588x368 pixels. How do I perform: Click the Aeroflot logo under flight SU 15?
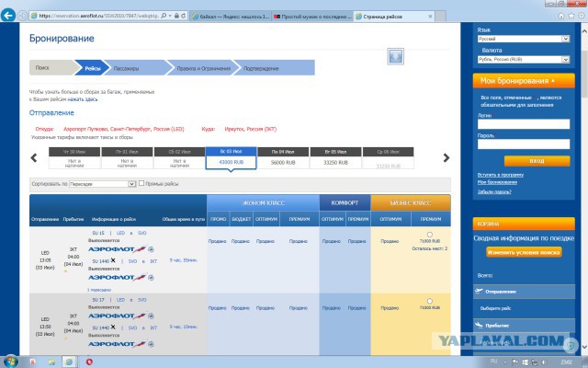tap(117, 249)
